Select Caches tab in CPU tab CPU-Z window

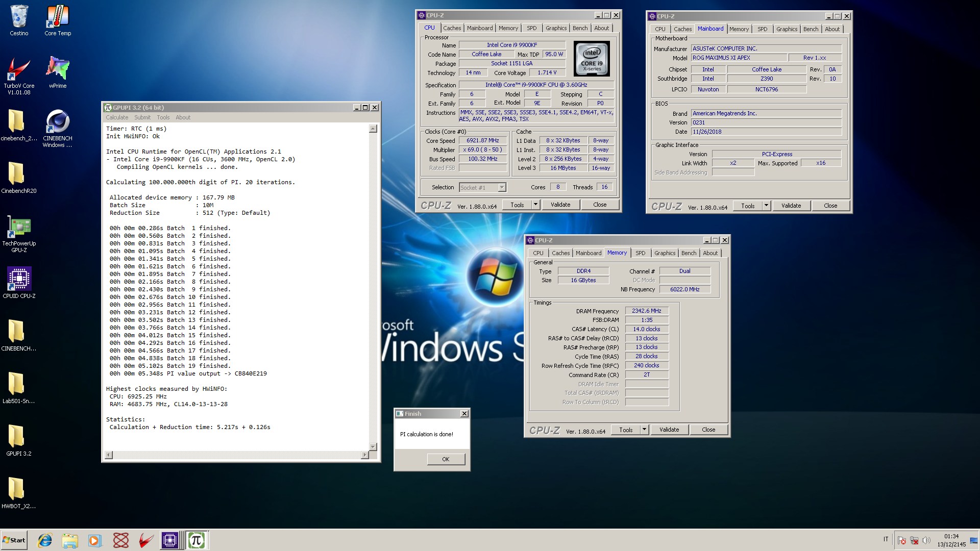pos(452,28)
